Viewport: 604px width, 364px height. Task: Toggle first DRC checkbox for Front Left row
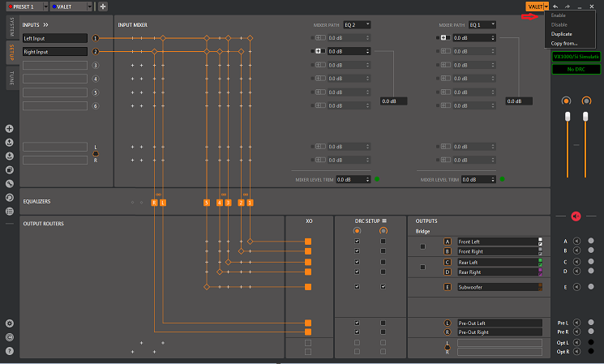pyautogui.click(x=357, y=241)
